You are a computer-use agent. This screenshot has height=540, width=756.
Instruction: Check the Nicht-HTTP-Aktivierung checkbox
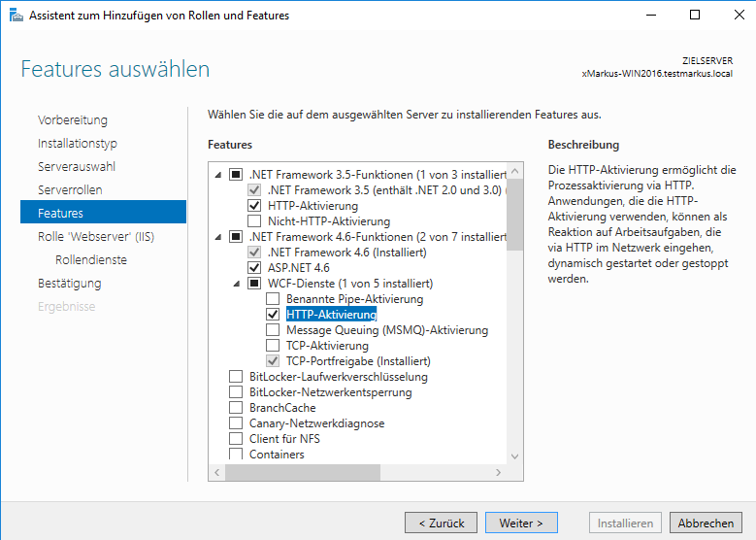[254, 221]
